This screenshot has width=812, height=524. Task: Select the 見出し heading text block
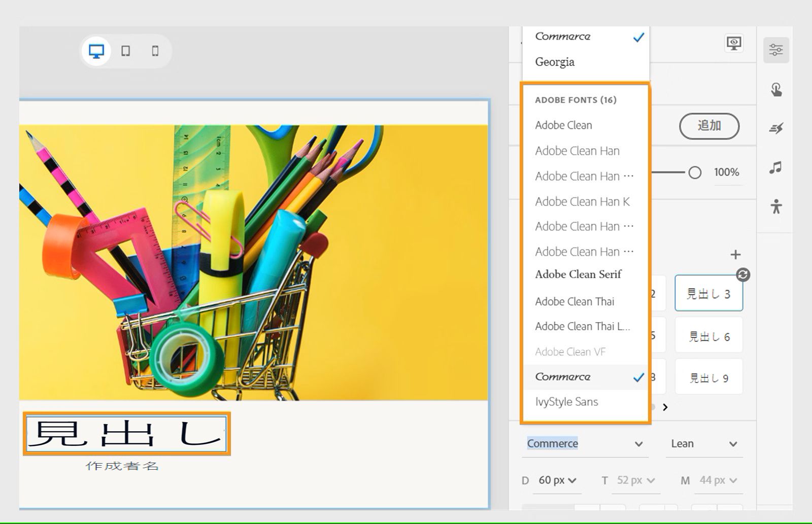(x=126, y=434)
